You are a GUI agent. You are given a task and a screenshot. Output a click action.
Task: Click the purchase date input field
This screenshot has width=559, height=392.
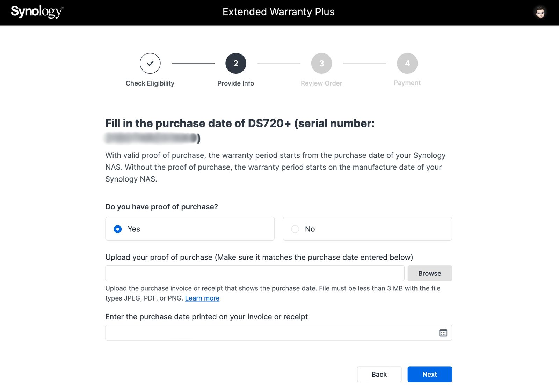271,333
